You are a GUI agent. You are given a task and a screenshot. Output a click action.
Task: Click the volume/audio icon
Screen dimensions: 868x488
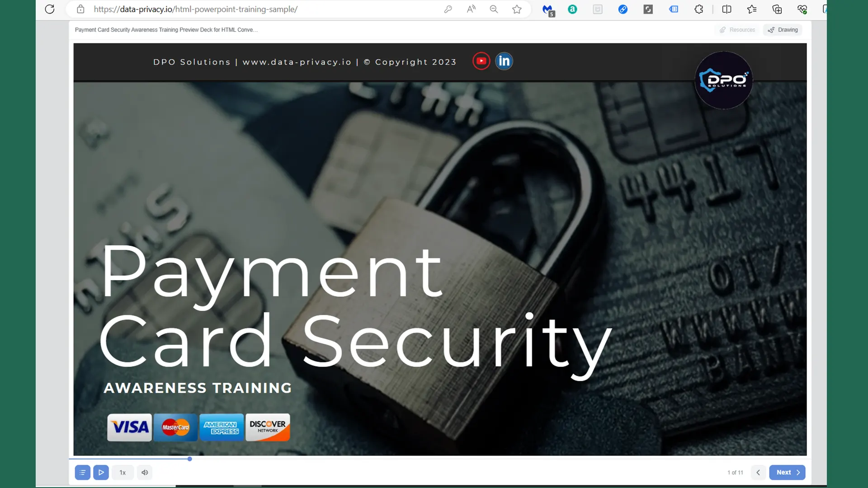tap(145, 472)
